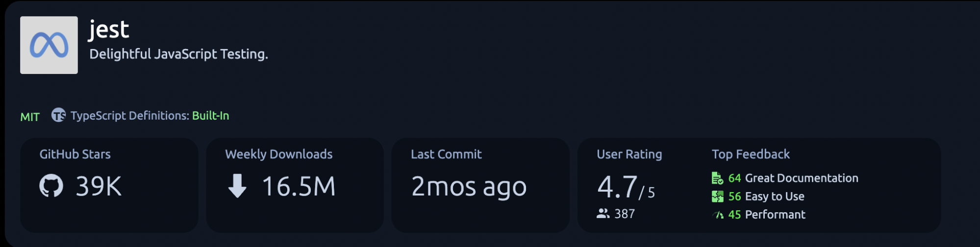The image size is (980, 247).
Task: Select the 16.5M weekly downloads figure
Action: coord(299,187)
